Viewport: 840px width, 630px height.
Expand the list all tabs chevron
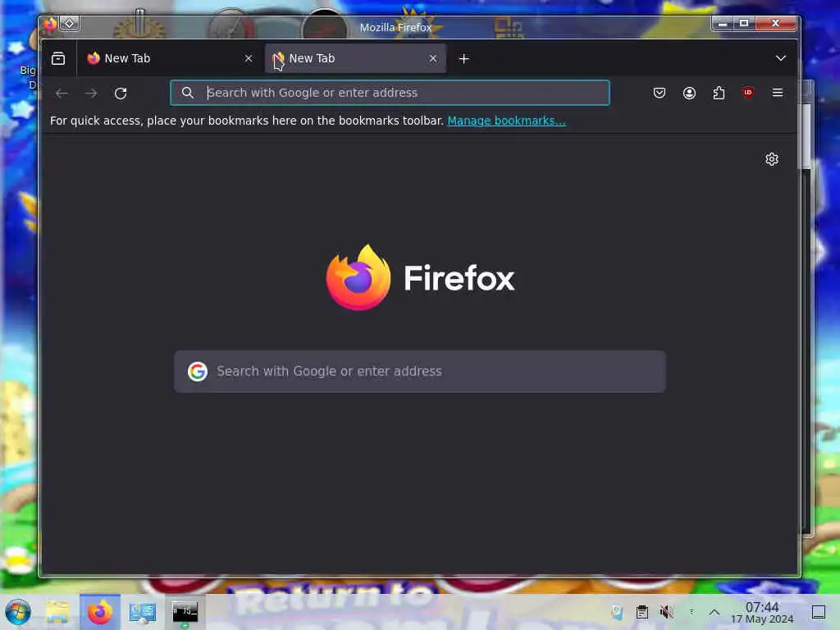click(x=781, y=58)
